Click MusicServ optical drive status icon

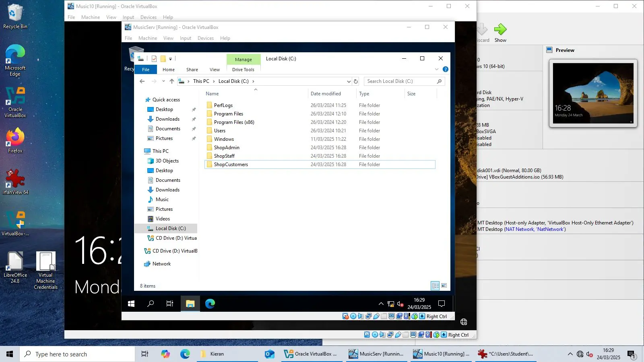pos(353,316)
